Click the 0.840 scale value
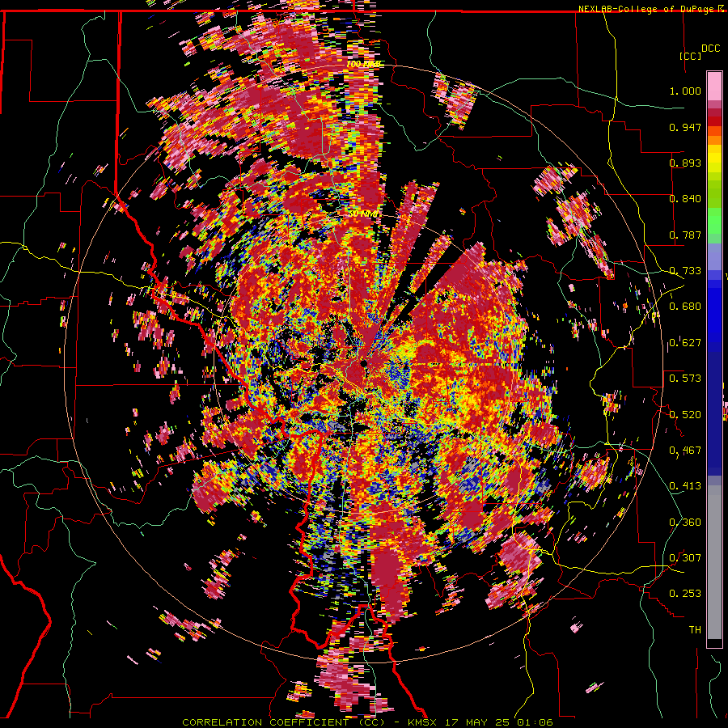The width and height of the screenshot is (728, 728). tap(685, 199)
